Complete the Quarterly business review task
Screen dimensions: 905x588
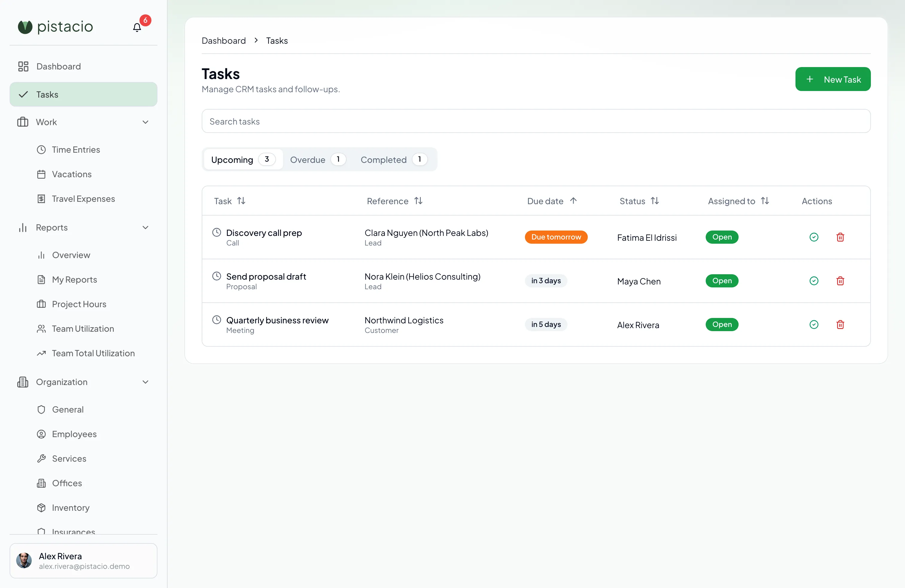coord(814,325)
